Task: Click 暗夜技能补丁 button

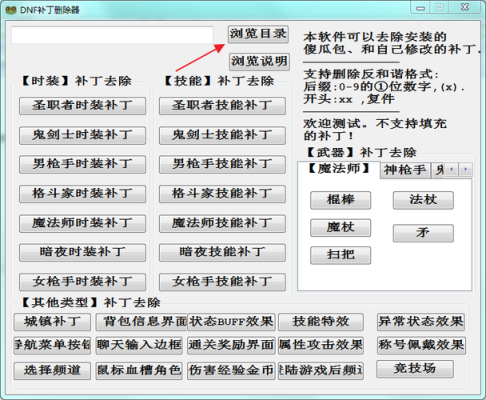Action: click(x=222, y=252)
